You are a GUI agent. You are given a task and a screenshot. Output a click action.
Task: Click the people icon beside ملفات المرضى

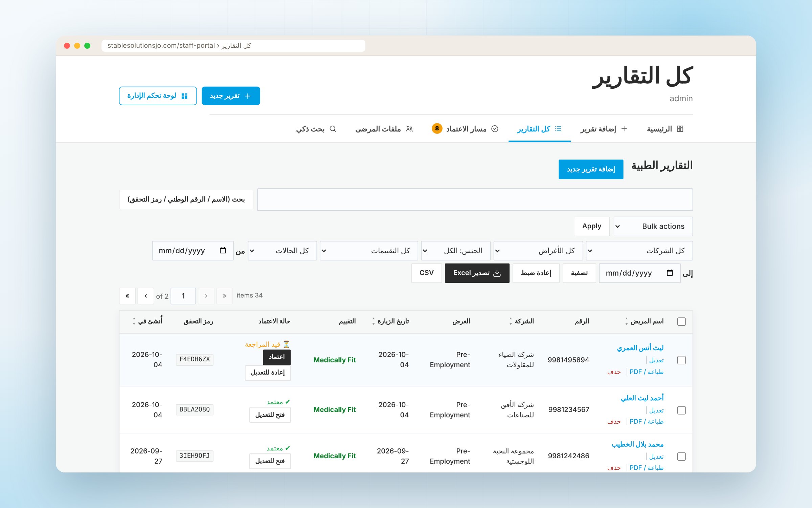click(409, 129)
